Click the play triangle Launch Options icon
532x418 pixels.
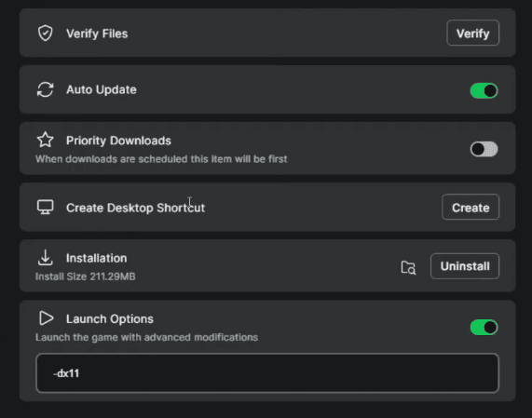point(46,318)
